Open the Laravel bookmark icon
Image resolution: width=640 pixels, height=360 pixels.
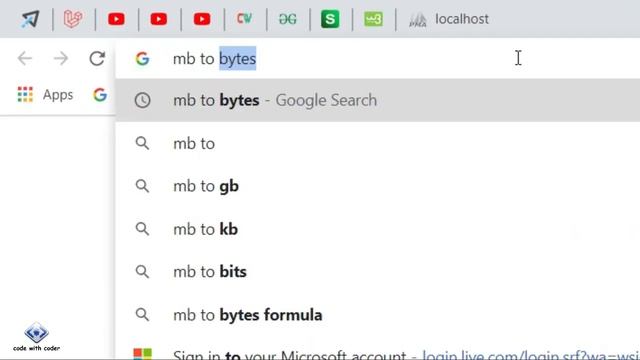click(73, 19)
